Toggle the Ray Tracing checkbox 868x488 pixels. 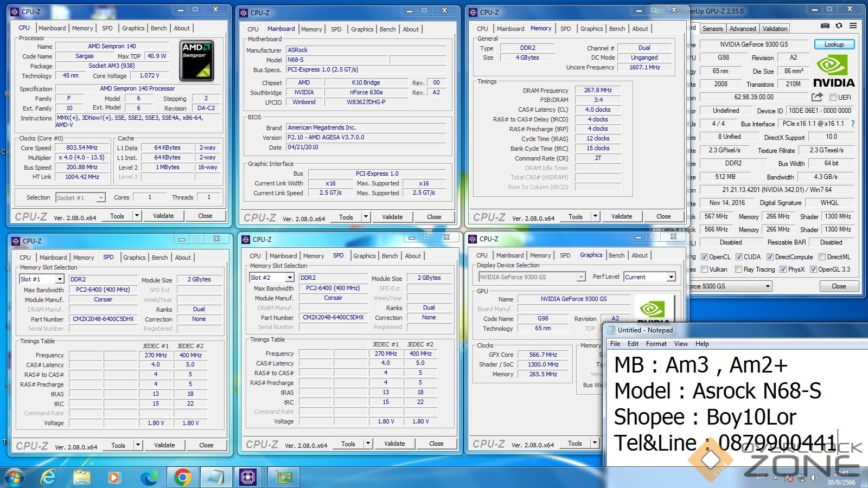pyautogui.click(x=738, y=269)
